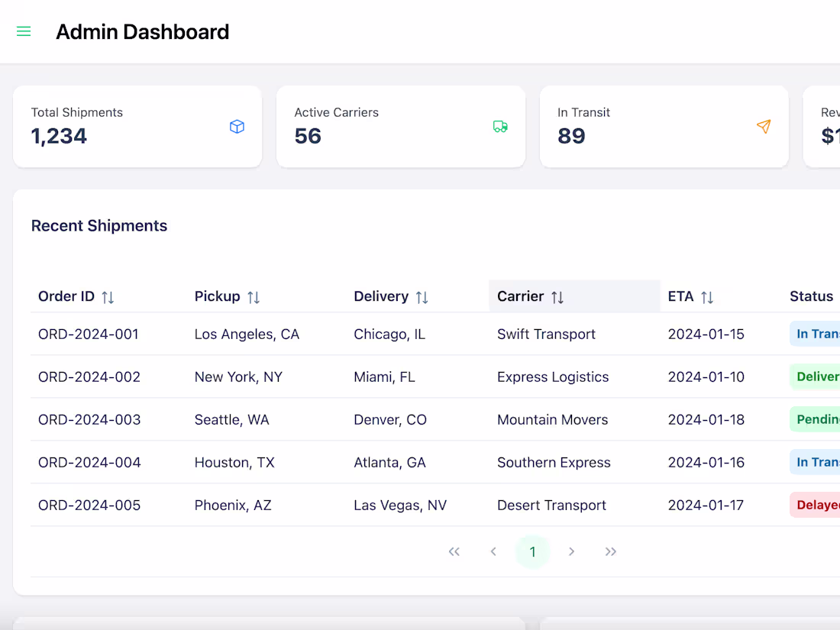Viewport: 840px width, 630px height.
Task: Sort by Order ID arrows icon
Action: 108,297
